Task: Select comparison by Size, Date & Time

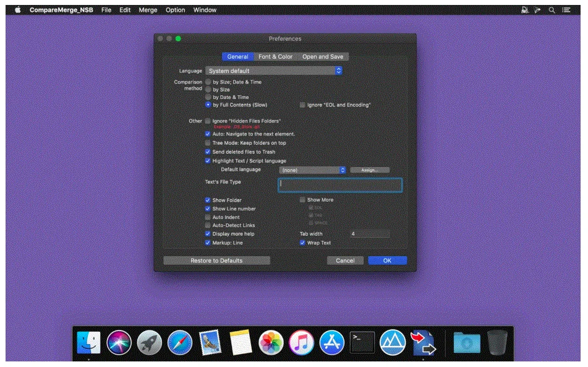Action: [208, 82]
